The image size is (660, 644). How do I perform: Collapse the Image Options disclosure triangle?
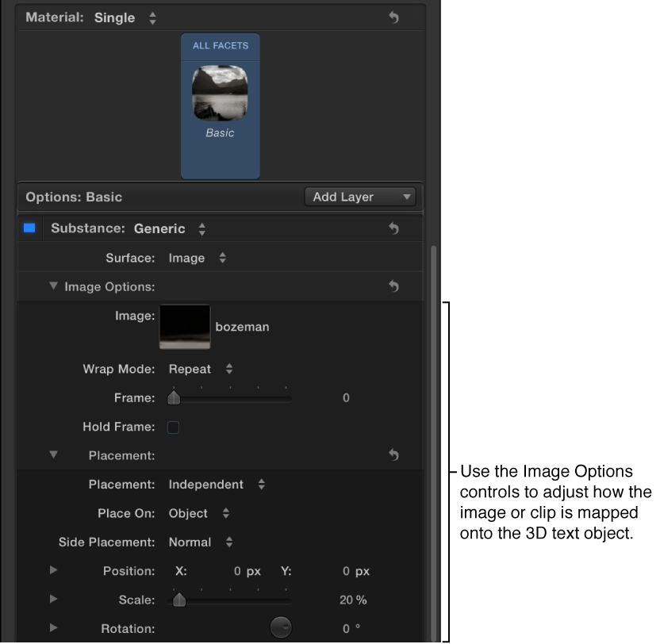(x=53, y=286)
